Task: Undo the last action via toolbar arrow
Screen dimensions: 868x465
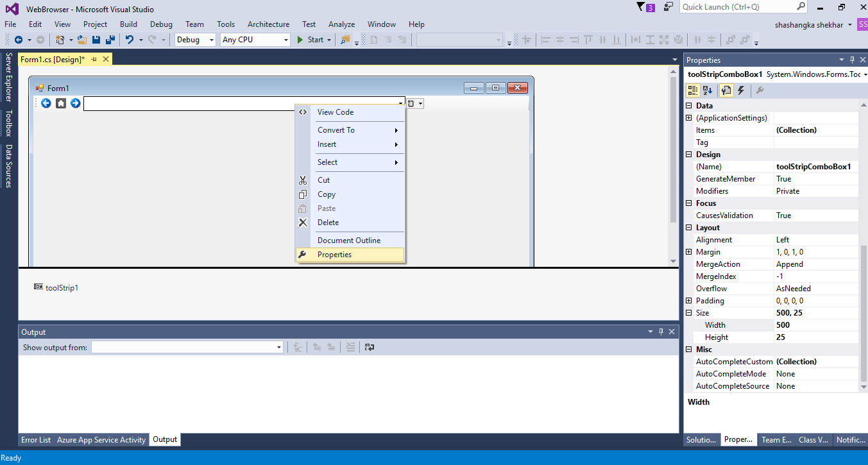Action: (129, 40)
